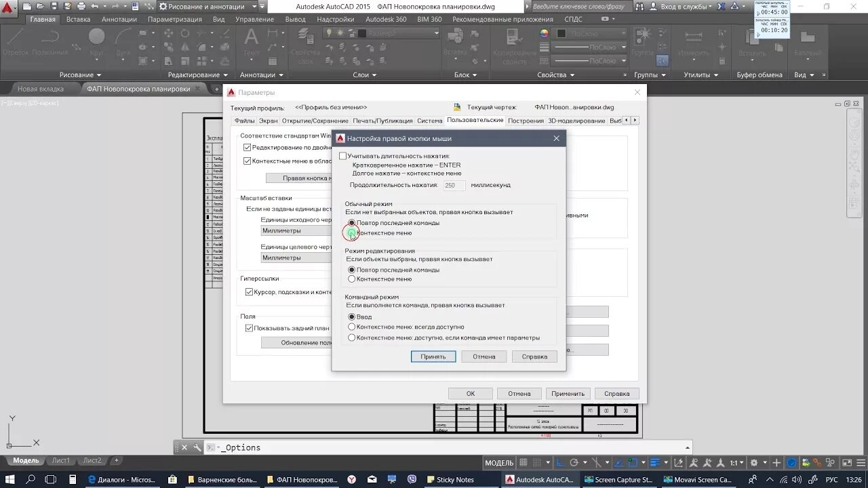The width and height of the screenshot is (868, 488).
Task: Open the Параметризация ribbon tab
Action: coord(175,19)
